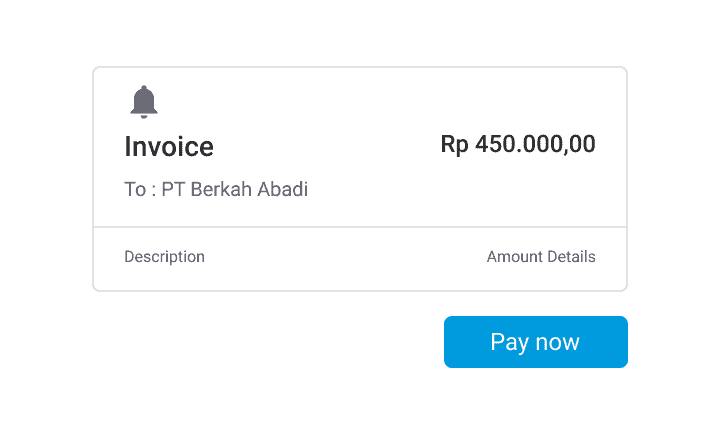The image size is (720, 435).
Task: Click the Rp currency prefix
Action: 455,144
